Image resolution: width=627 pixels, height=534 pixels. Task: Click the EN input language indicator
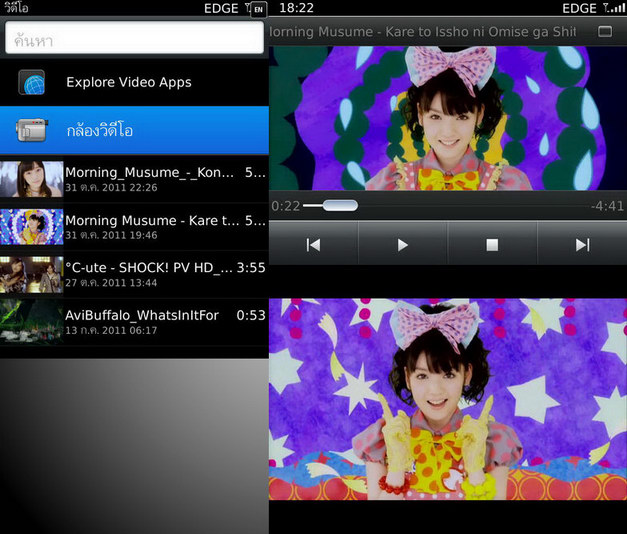coord(258,9)
